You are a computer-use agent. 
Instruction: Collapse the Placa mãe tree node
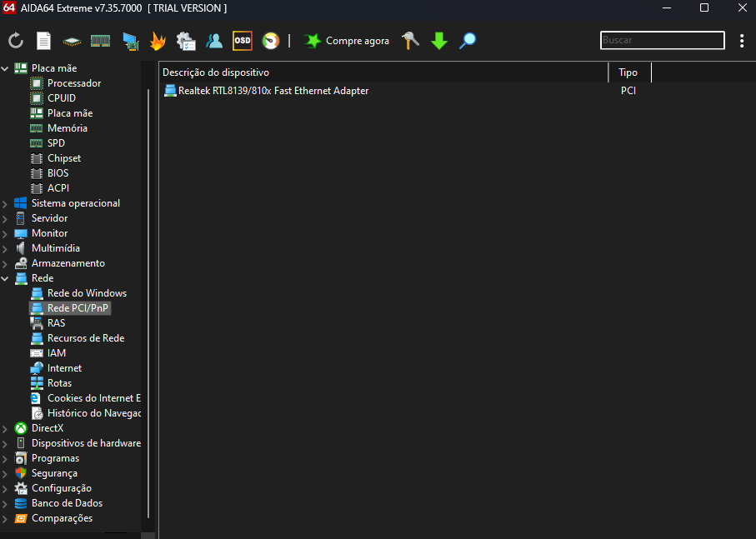(x=5, y=68)
